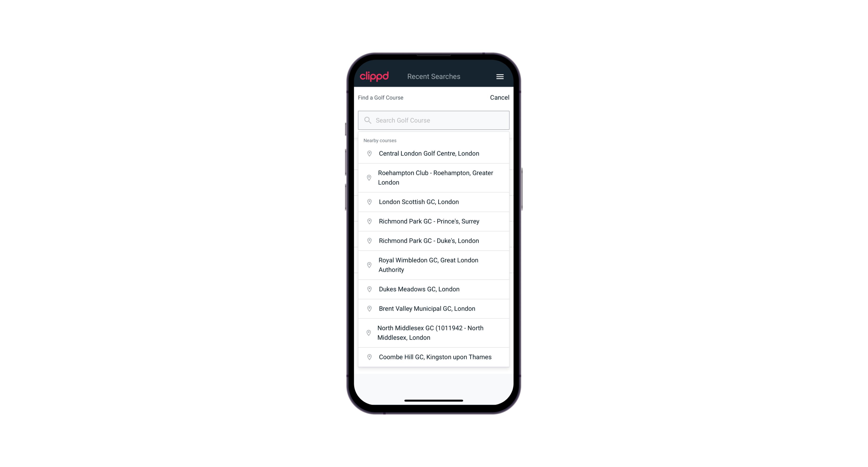Select Roehampton Club Roehampton Greater London
This screenshot has height=467, width=868.
click(x=434, y=178)
